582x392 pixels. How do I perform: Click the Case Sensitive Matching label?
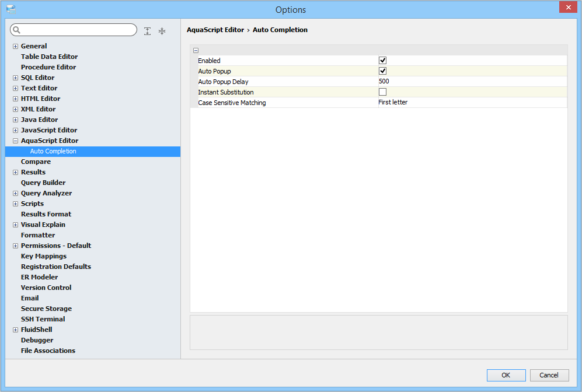pyautogui.click(x=232, y=103)
